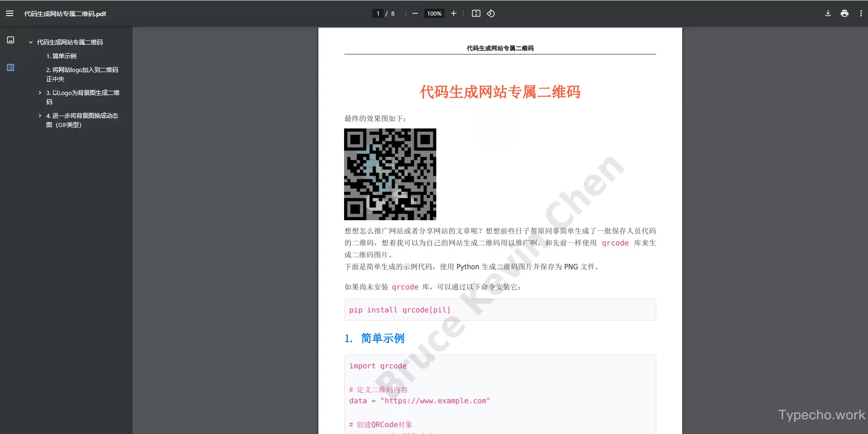
Task: Zoom out of the document
Action: click(415, 13)
